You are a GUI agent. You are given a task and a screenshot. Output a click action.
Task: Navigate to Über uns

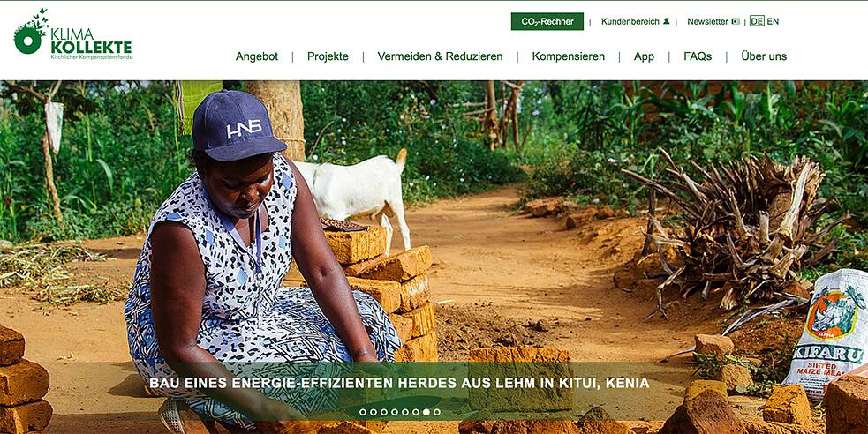tap(764, 56)
